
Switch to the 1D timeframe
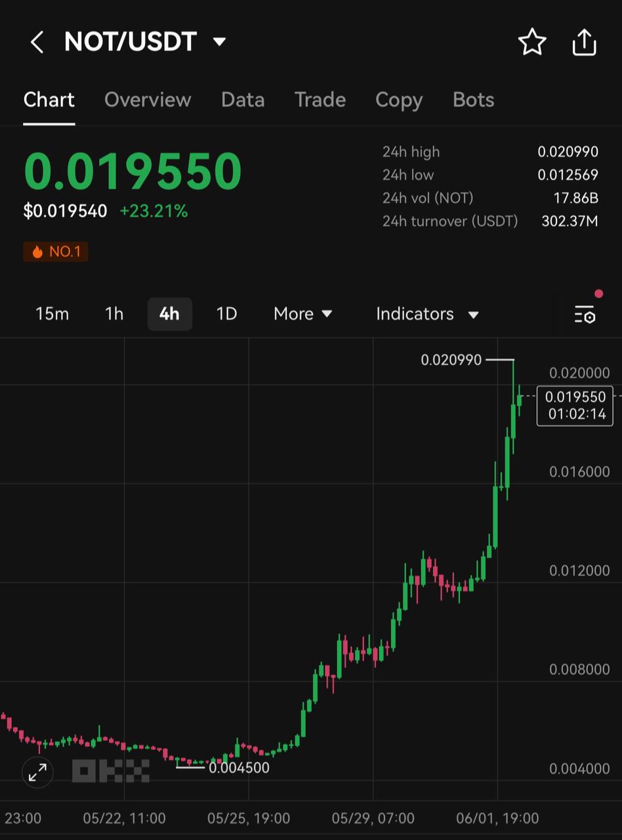tap(226, 314)
